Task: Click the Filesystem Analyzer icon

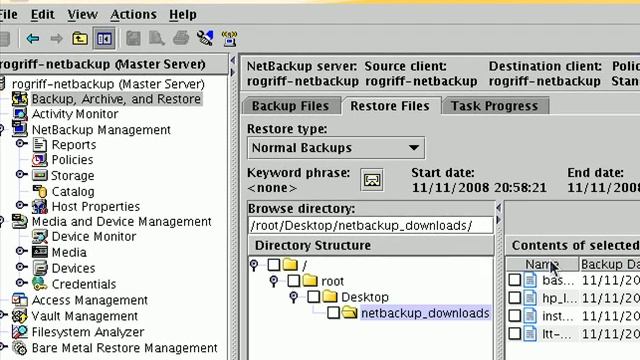Action: (x=20, y=332)
